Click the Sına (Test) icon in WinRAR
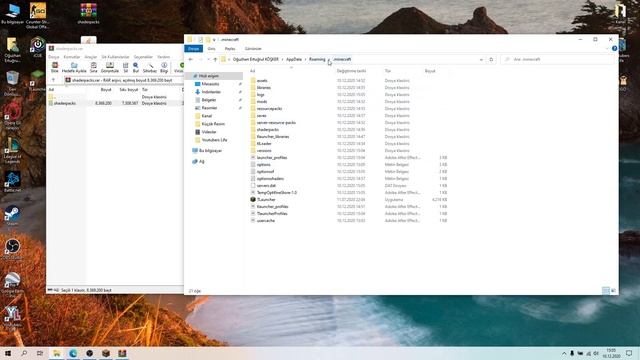The width and height of the screenshot is (640, 360). 93,67
